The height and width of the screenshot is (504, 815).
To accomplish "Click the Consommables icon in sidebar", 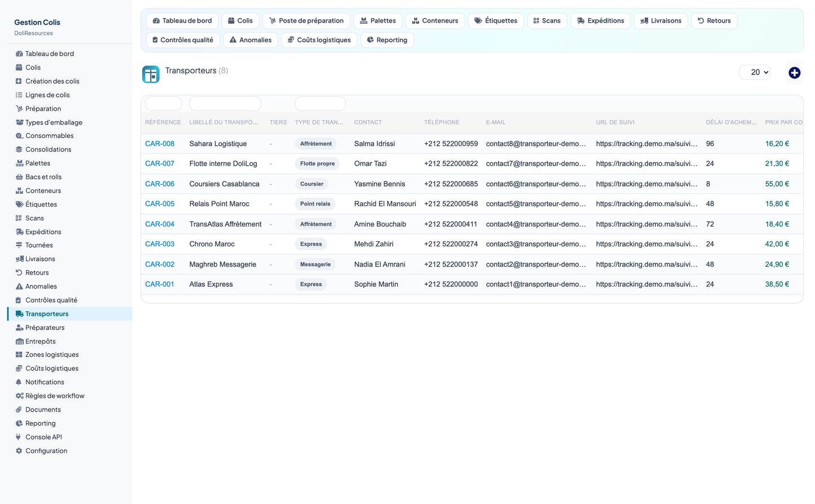I will coord(19,136).
